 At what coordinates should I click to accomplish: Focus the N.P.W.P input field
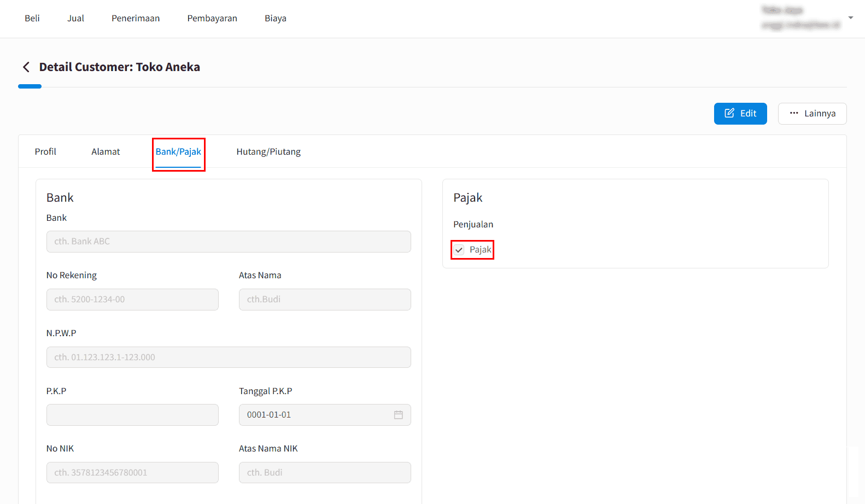[x=229, y=358]
